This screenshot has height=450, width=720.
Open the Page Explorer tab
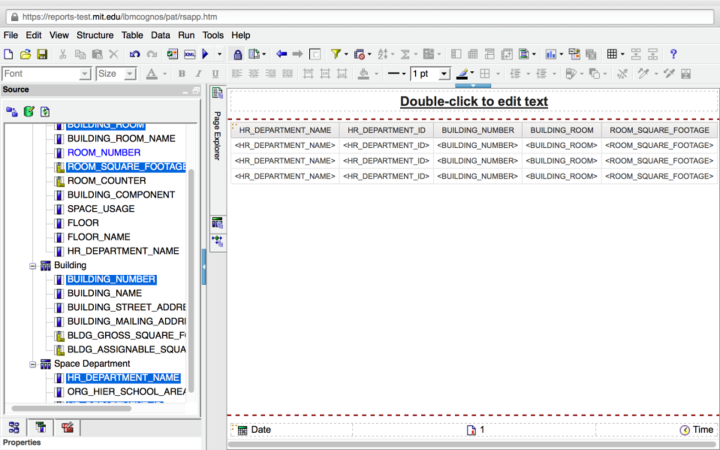coord(217,135)
